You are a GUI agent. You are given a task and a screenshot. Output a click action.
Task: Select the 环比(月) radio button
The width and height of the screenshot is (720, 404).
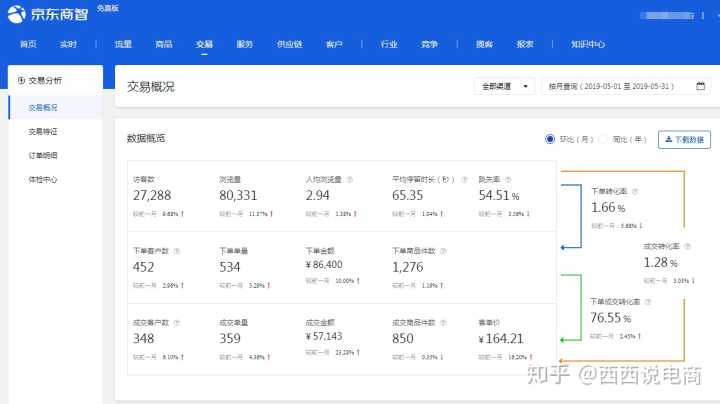point(550,139)
